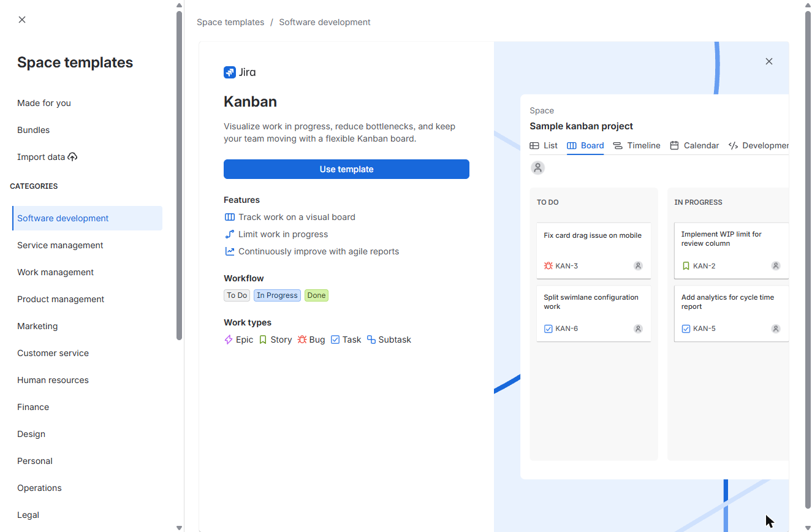Click the assignee avatar on KAN-3

[638, 266]
